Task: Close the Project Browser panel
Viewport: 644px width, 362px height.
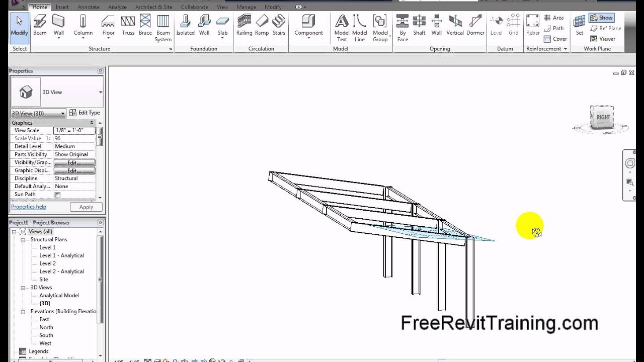Action: pyautogui.click(x=101, y=222)
